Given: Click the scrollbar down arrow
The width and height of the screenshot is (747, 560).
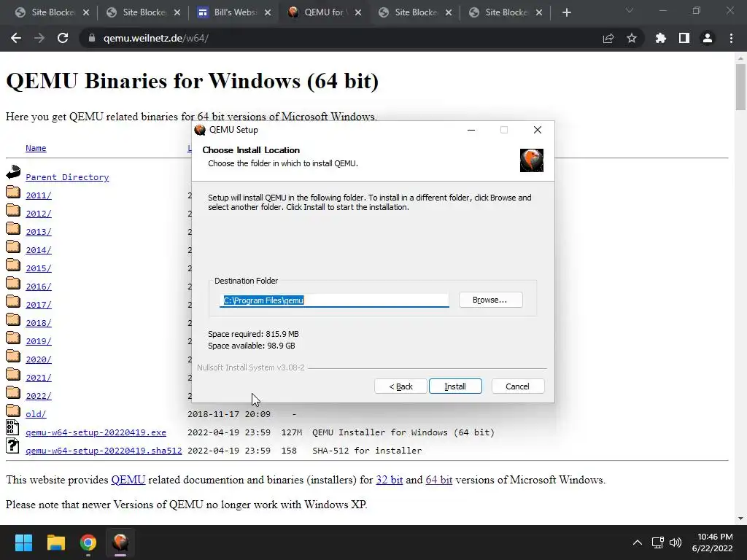Looking at the screenshot, I should coord(740,518).
